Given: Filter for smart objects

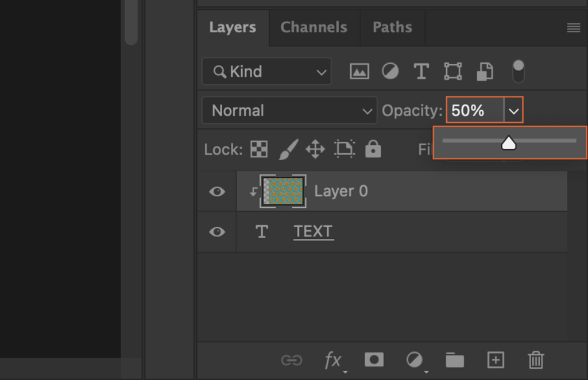Looking at the screenshot, I should coord(484,71).
